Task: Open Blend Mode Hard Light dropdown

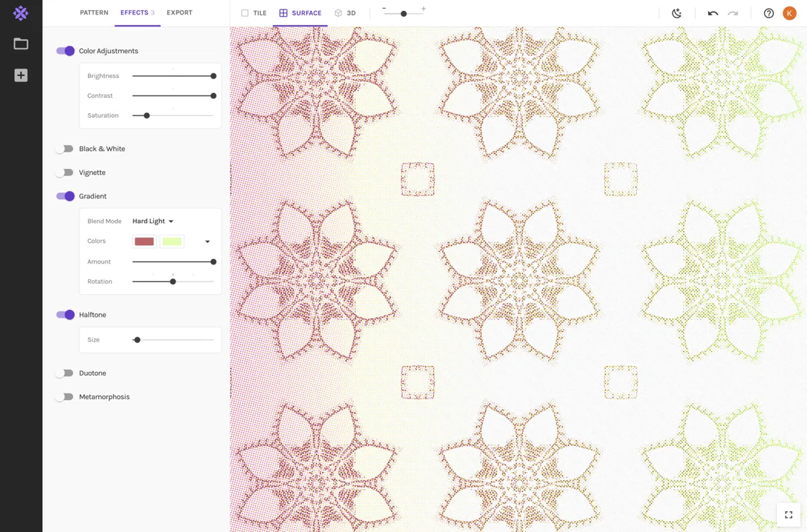Action: point(153,221)
